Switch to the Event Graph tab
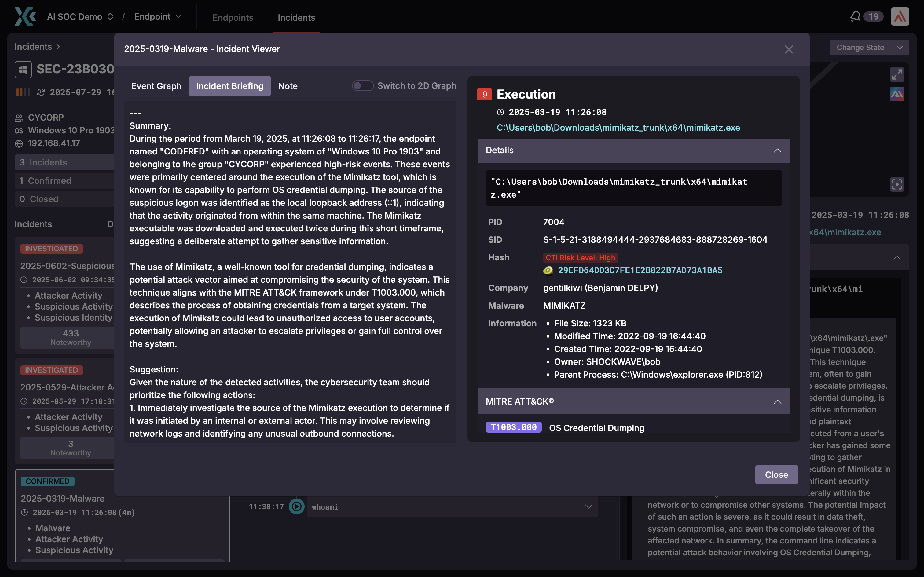Viewport: 924px width, 577px height. pos(156,86)
